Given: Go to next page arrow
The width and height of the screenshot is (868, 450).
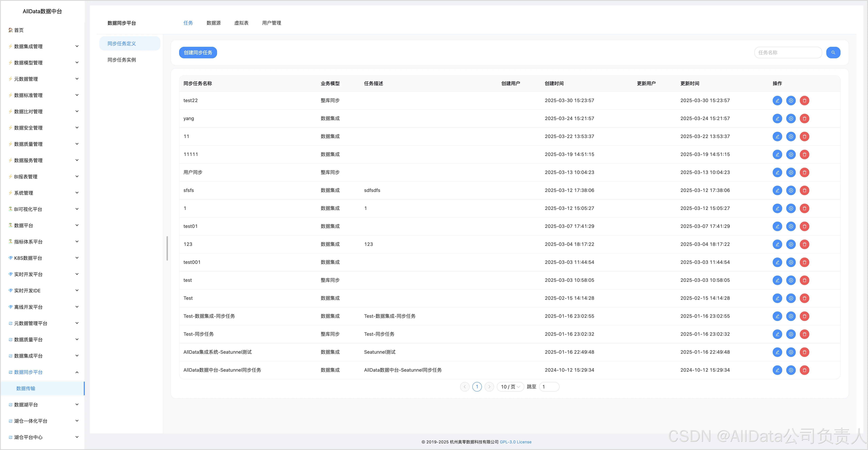Looking at the screenshot, I should tap(489, 387).
